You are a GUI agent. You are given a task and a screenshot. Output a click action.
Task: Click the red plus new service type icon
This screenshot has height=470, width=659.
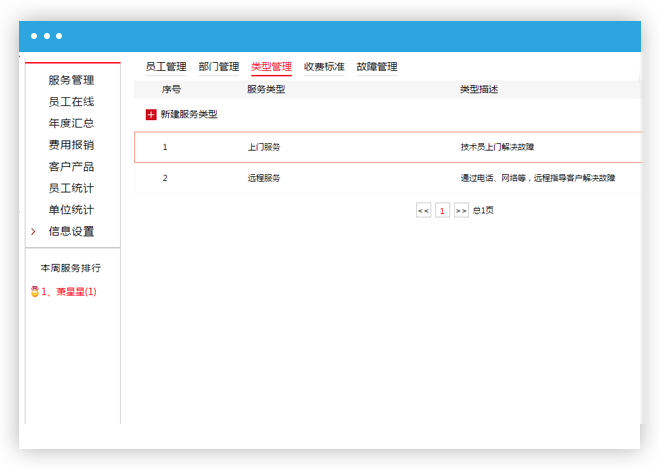click(x=151, y=115)
